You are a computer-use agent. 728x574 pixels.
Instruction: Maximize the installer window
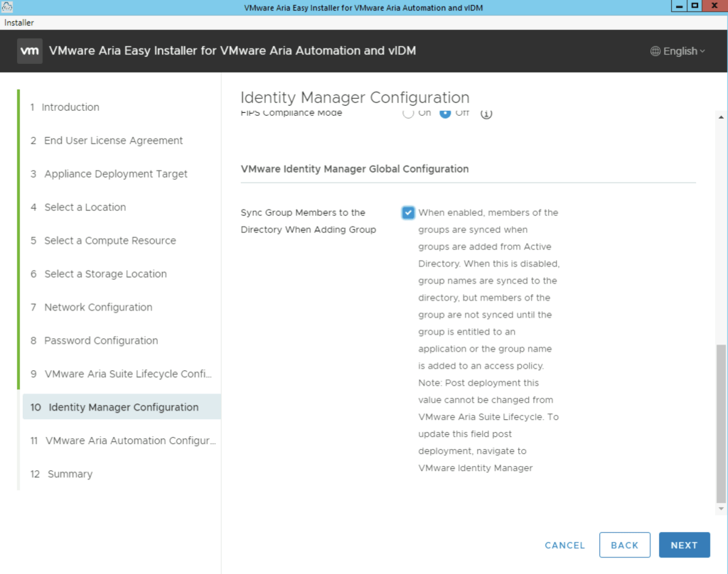tap(695, 6)
